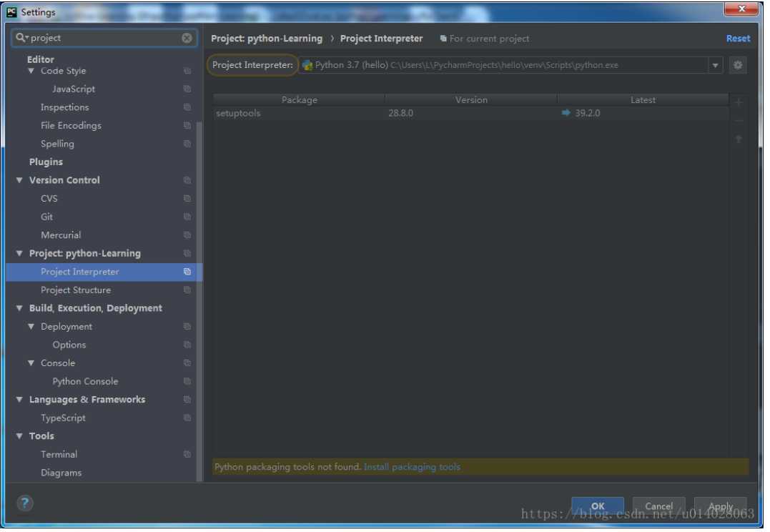Image resolution: width=770 pixels, height=532 pixels.
Task: Click the upgrade arrow next to 39.2.0
Action: coord(566,113)
